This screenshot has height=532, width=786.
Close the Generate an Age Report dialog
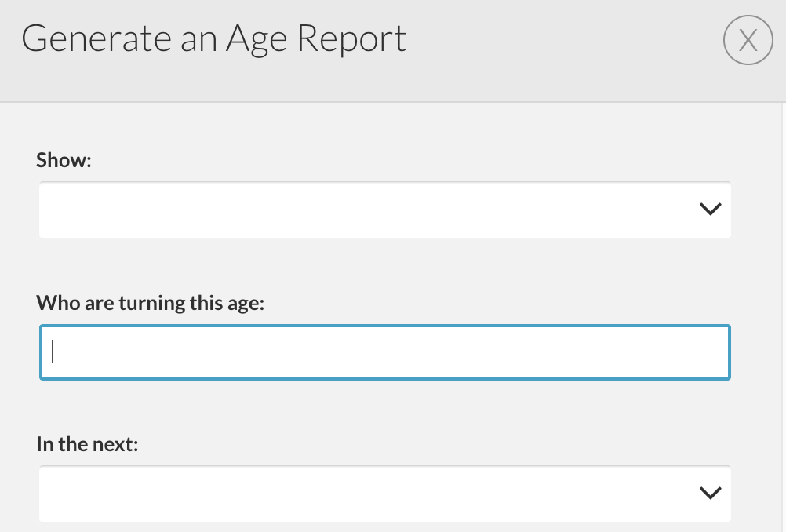coord(748,40)
